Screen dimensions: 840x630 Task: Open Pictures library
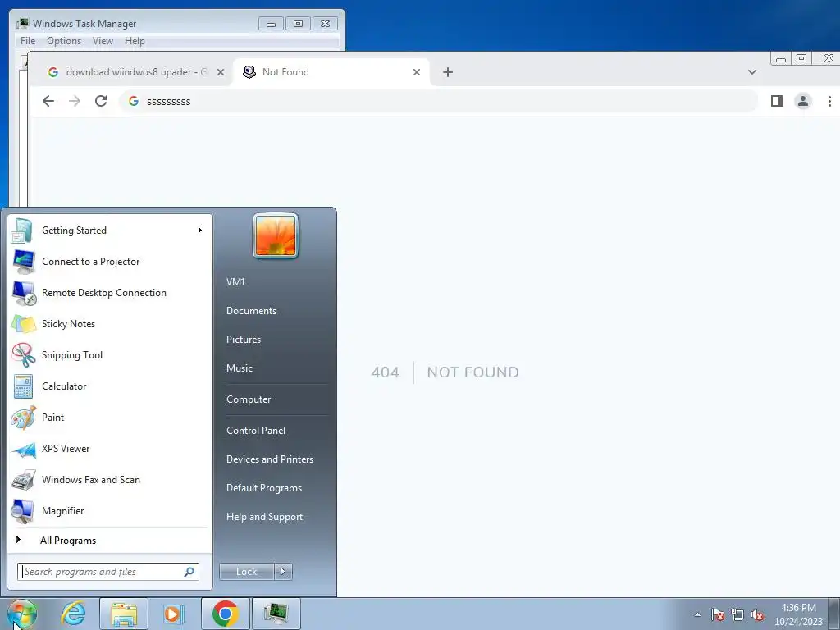point(243,340)
